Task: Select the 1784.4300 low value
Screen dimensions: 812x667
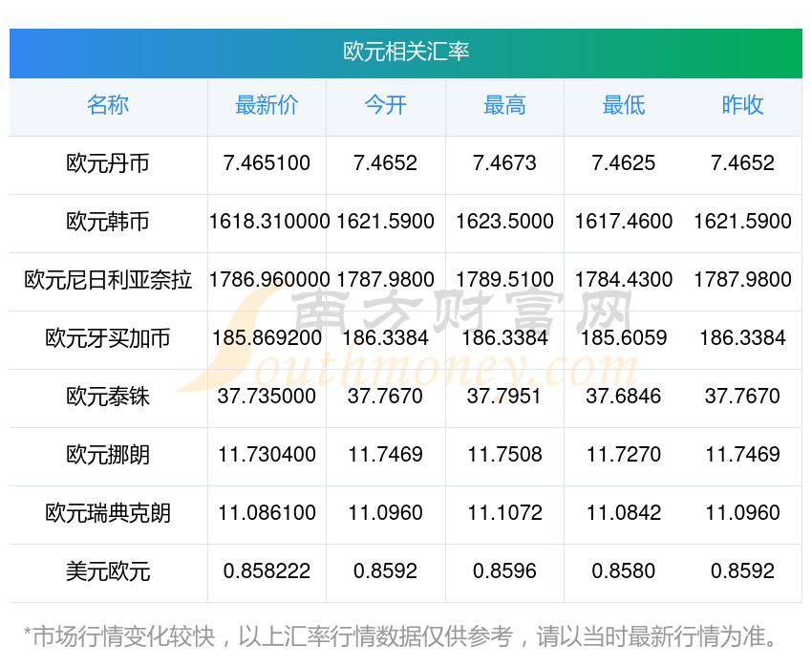Action: [x=624, y=280]
